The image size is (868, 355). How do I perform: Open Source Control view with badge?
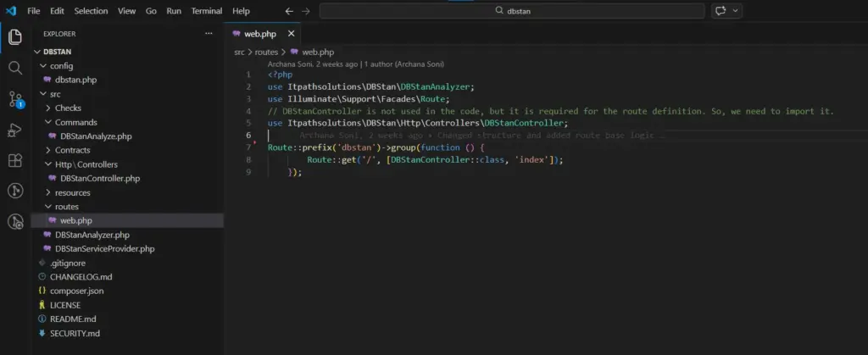(x=14, y=99)
